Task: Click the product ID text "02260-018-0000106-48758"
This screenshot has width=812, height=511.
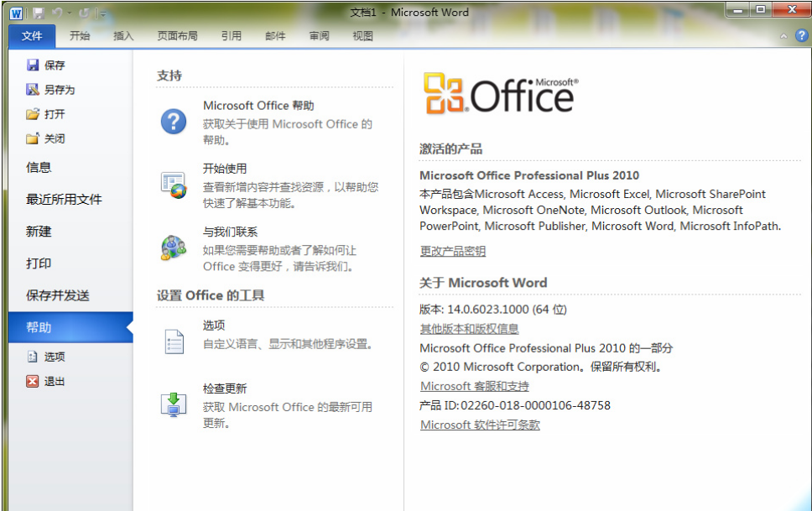Action: click(535, 405)
